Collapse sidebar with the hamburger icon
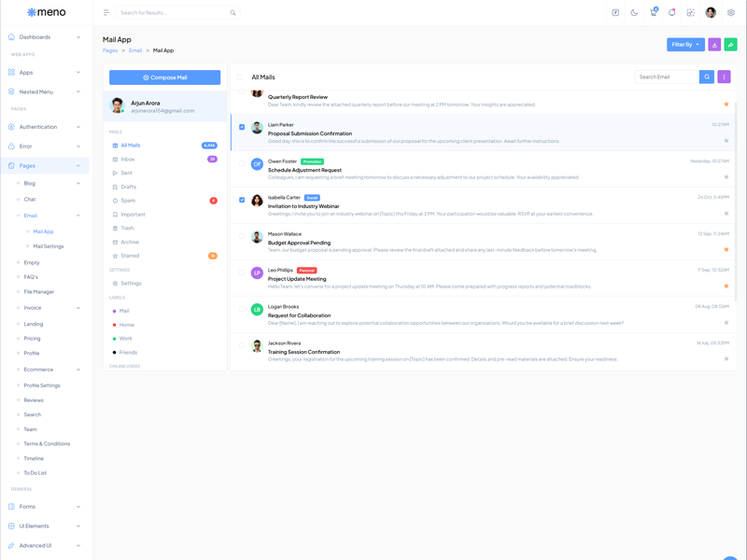The image size is (747, 560). tap(106, 13)
